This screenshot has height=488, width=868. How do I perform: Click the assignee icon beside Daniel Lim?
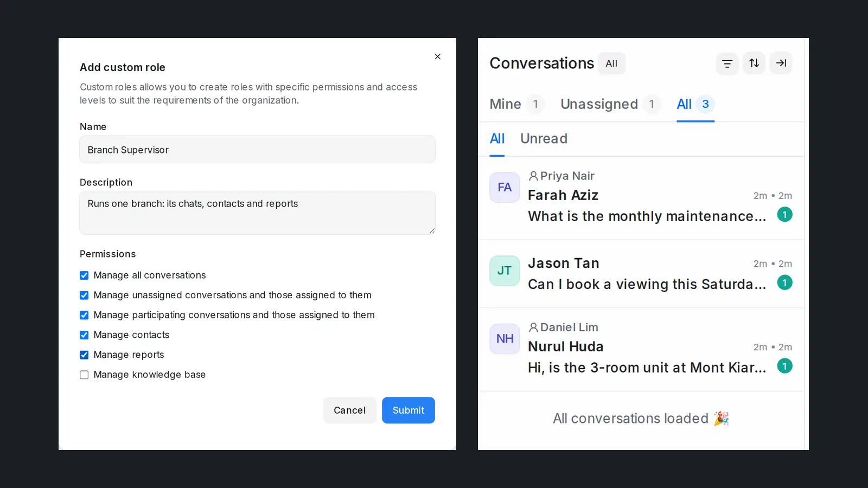(x=533, y=328)
